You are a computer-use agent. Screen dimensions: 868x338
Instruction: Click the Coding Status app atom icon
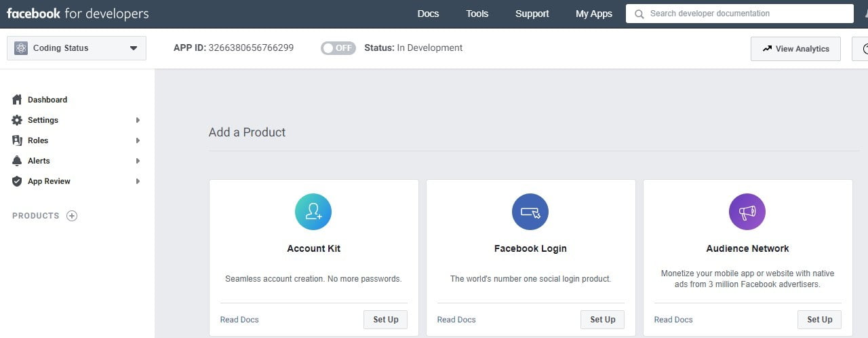21,48
